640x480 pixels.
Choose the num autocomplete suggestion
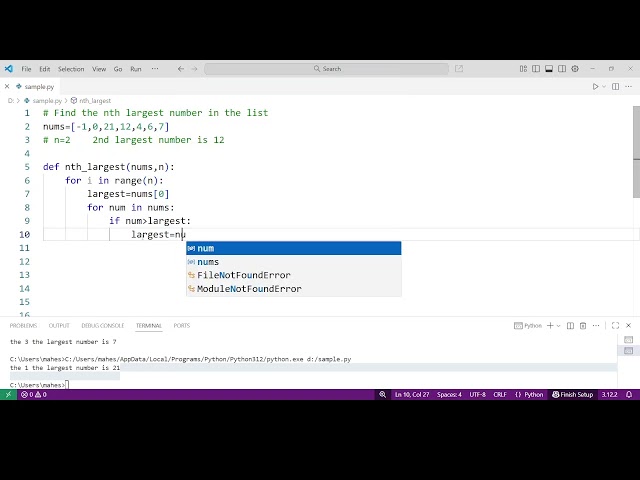(293, 248)
